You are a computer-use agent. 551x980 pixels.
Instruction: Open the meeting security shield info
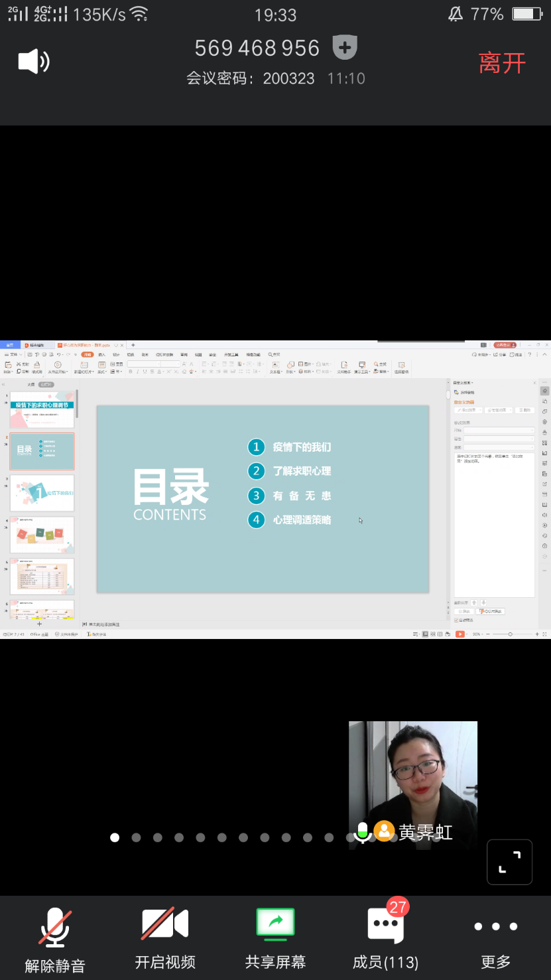(x=345, y=48)
